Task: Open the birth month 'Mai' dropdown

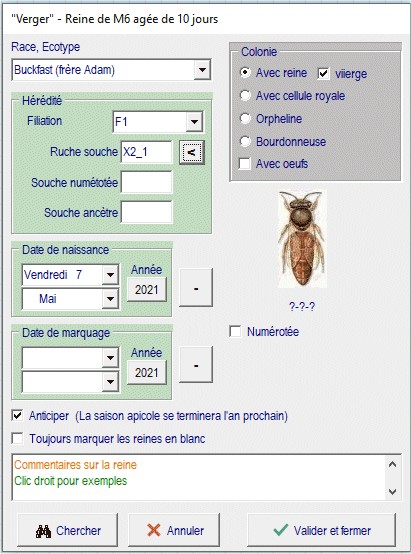Action: [x=110, y=299]
